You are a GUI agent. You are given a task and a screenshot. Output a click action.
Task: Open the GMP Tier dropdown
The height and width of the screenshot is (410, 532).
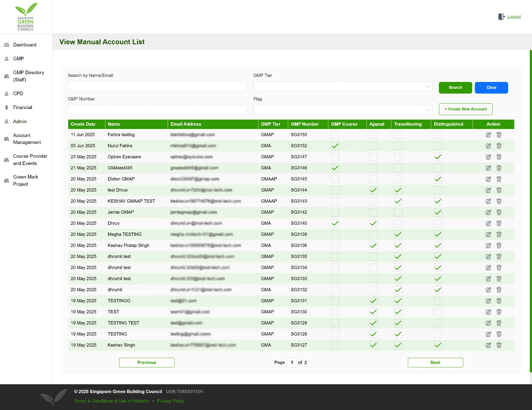pyautogui.click(x=342, y=87)
